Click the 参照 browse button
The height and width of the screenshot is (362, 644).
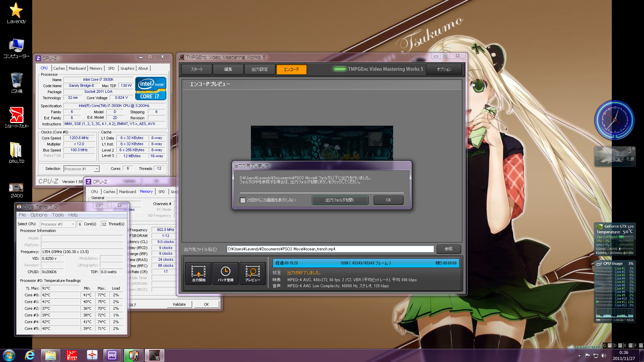(448, 249)
